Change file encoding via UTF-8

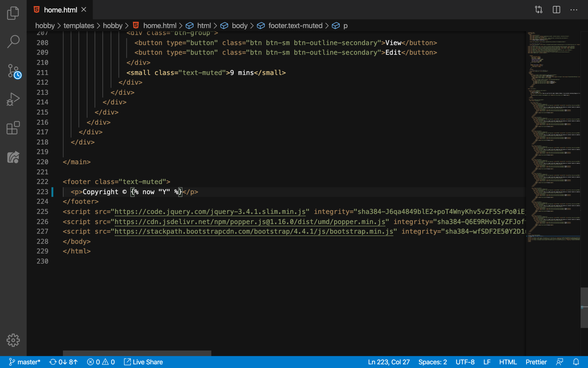[465, 362]
